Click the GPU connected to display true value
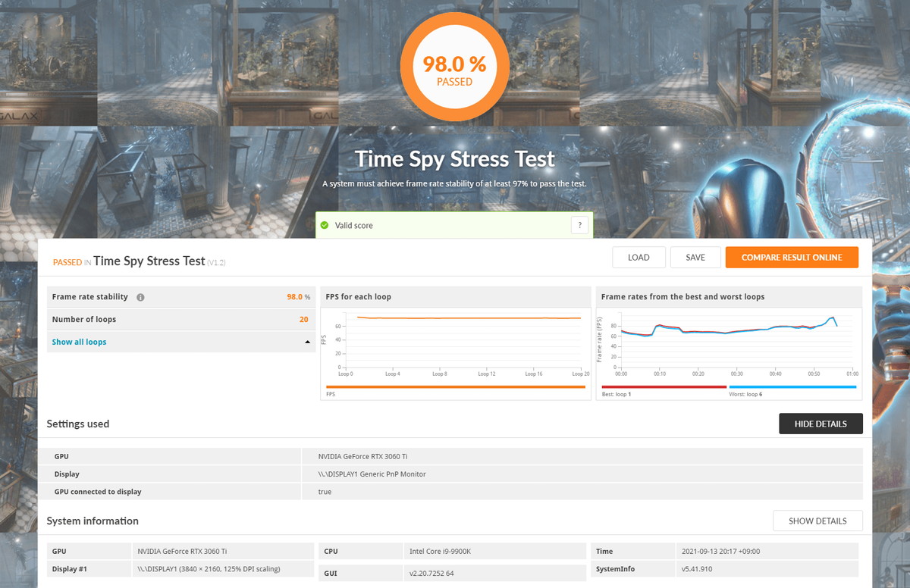Screen dimensions: 910x588 pos(325,492)
